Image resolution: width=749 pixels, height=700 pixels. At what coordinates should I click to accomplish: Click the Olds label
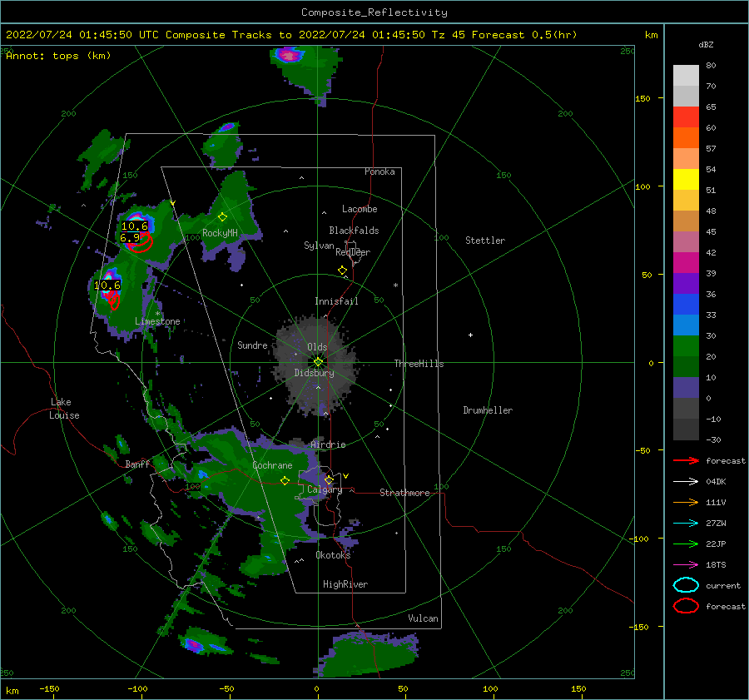coord(317,347)
